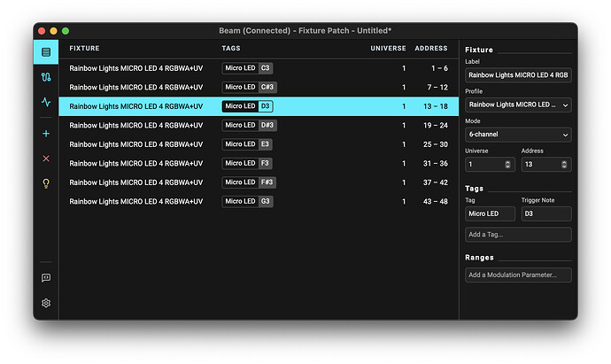Open the feedback chat icon

click(x=46, y=277)
